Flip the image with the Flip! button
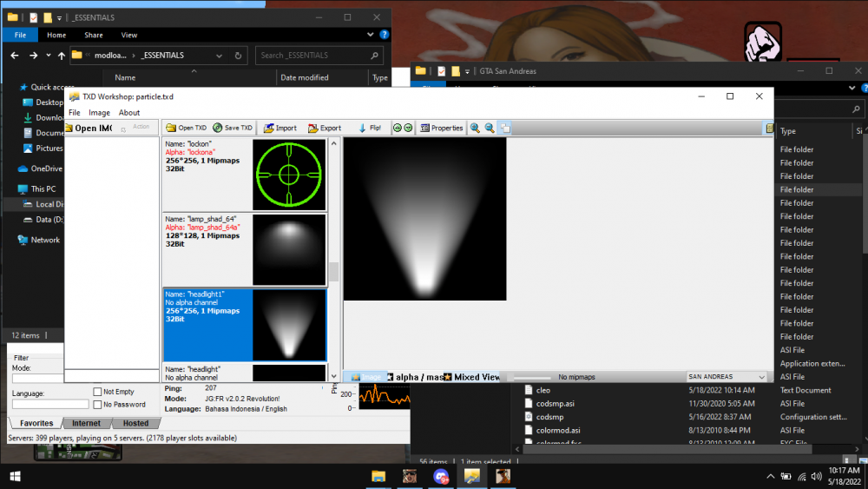Viewport: 868px width, 489px height. pos(369,128)
